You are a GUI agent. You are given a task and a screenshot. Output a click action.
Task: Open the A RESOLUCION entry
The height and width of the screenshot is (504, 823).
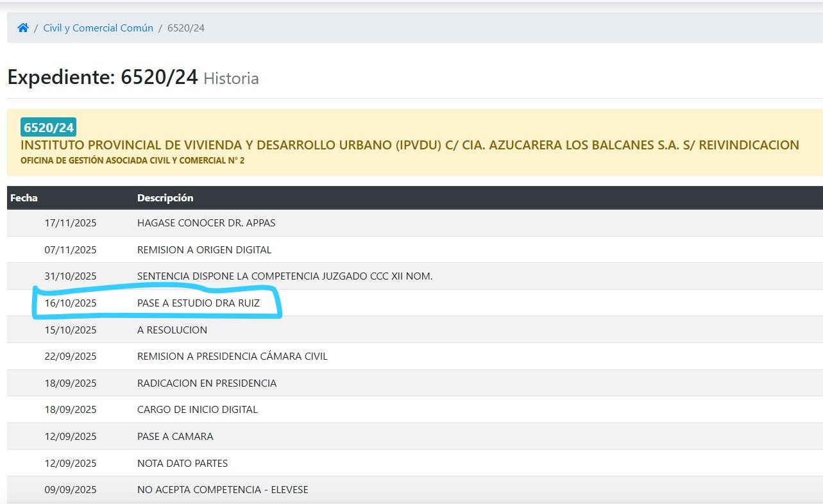tap(172, 330)
